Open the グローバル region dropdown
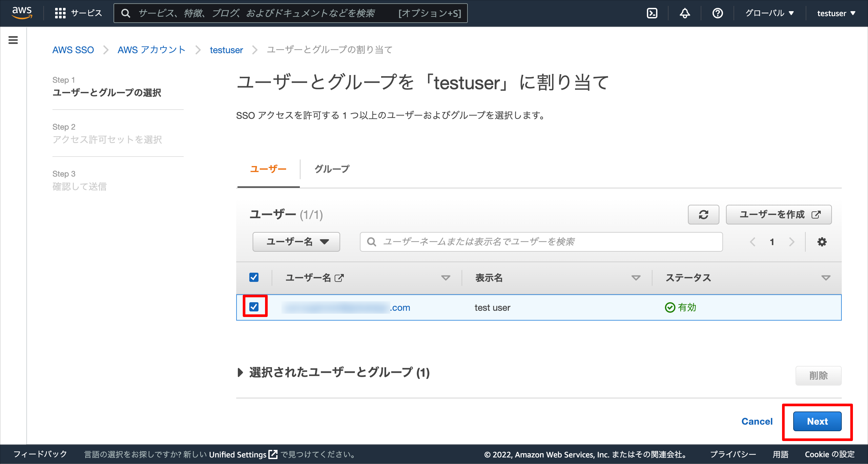Screen dimensions: 868x464 [x=769, y=13]
